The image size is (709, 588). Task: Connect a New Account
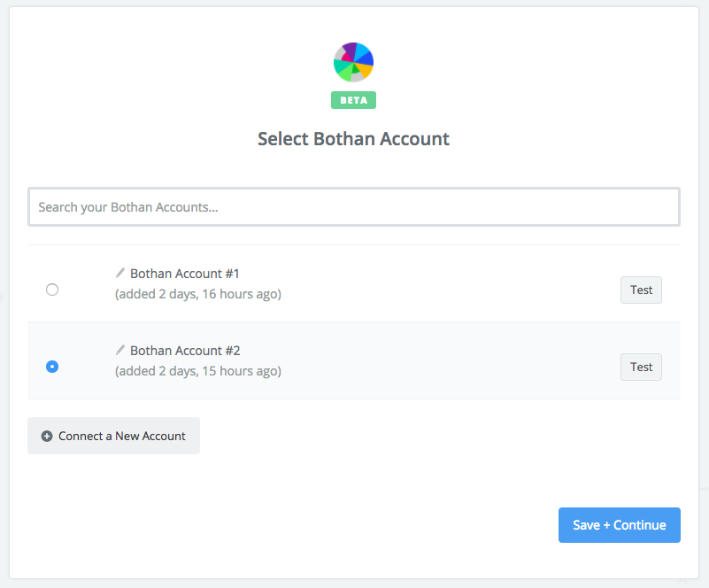113,436
